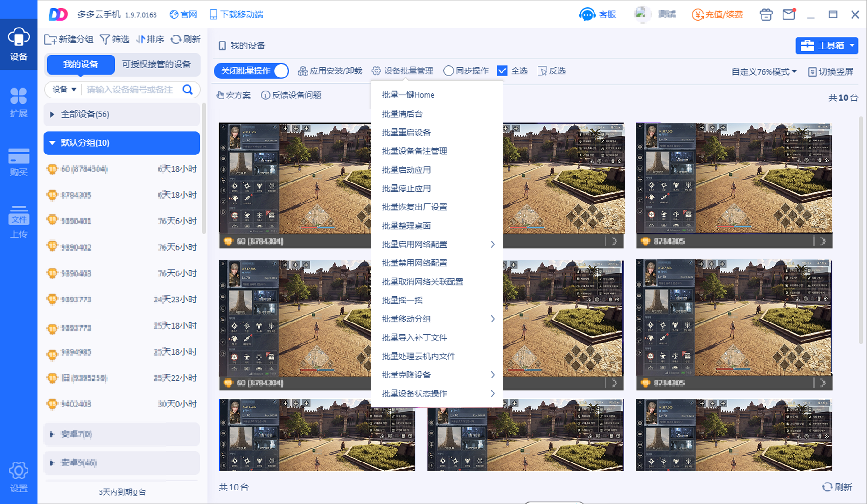Click the diamond icon on the 30天0小时 row
Viewport: 867px width, 504px height.
(x=52, y=404)
